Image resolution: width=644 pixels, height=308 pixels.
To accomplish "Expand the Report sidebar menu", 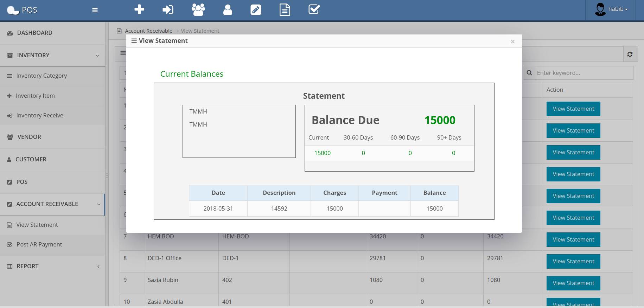I will [x=53, y=266].
